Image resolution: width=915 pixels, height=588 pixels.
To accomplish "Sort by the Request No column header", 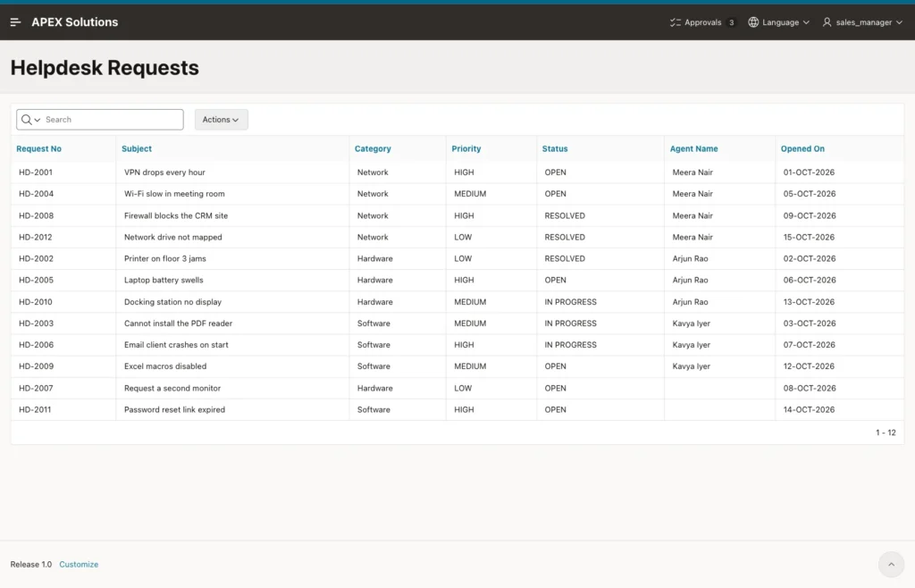I will 38,148.
